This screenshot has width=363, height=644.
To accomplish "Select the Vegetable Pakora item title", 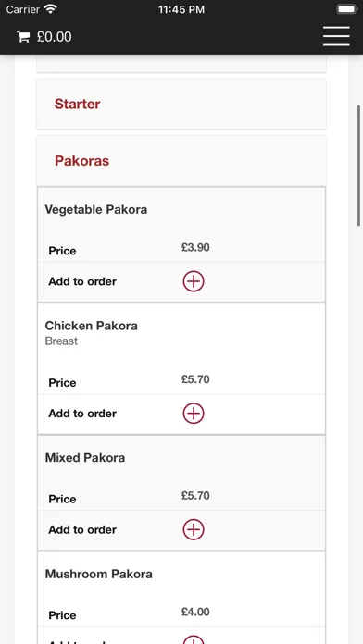I will pyautogui.click(x=95, y=209).
